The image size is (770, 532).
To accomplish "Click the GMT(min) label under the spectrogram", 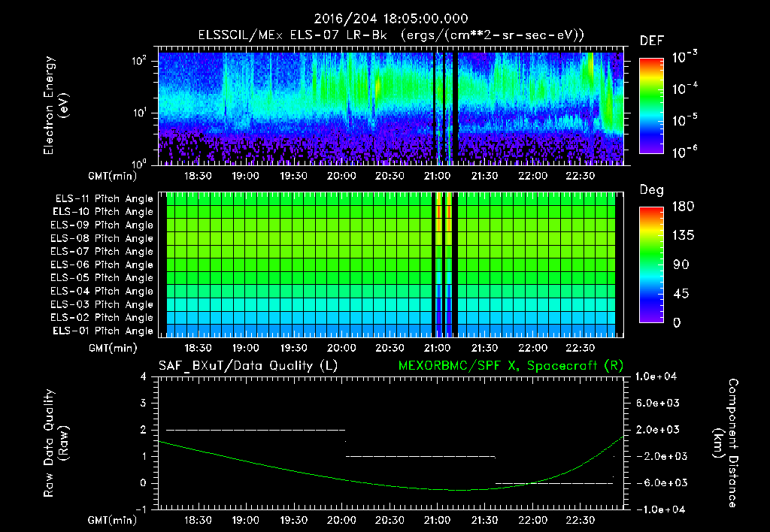I will coord(113,176).
